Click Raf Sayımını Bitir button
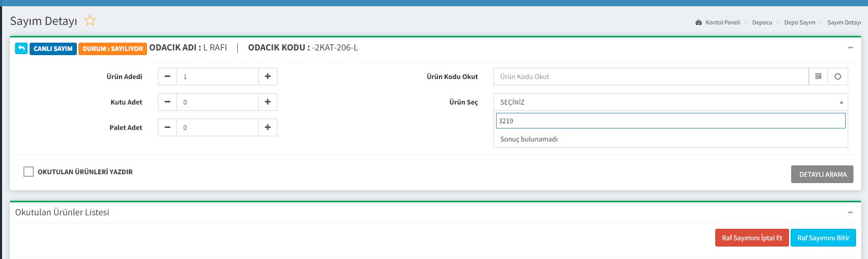Viewport: 868px width, 259px height. pyautogui.click(x=823, y=238)
